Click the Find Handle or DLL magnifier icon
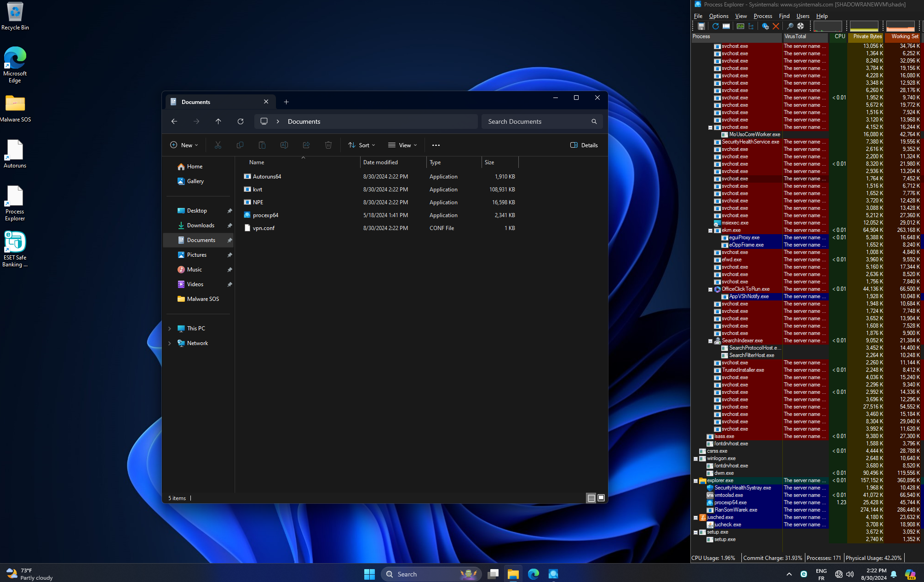The height and width of the screenshot is (582, 924). tap(790, 26)
